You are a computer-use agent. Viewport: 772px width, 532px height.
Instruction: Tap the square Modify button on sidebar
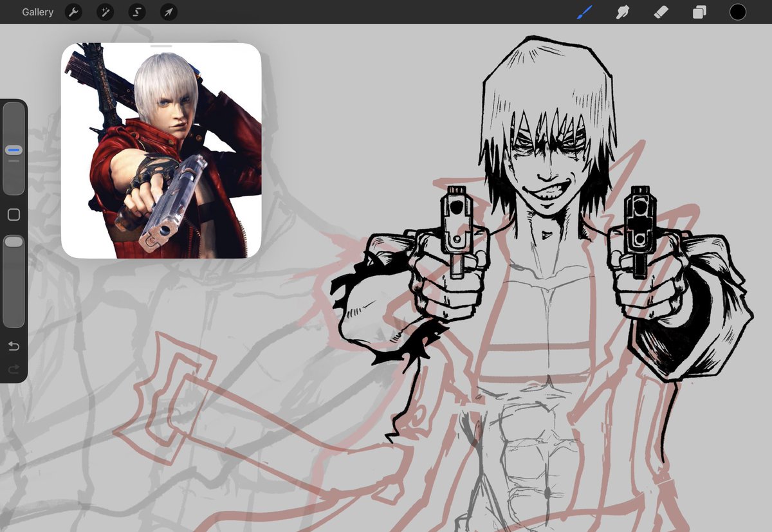click(14, 215)
